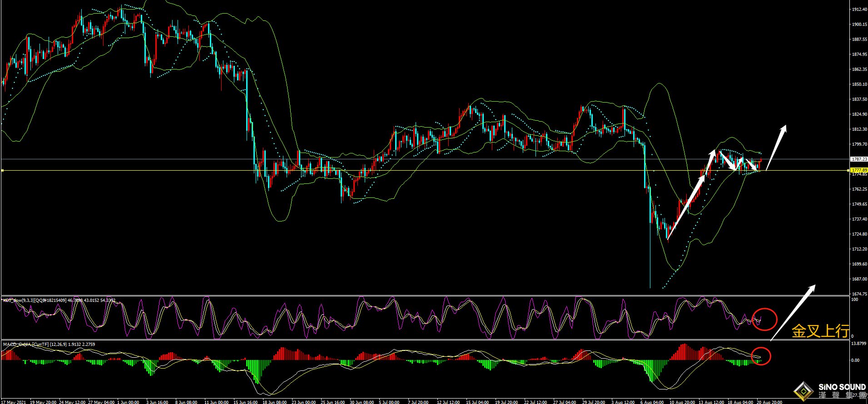The image size is (868, 404).
Task: Click the 29 Jul 20:00 time label
Action: click(x=594, y=402)
